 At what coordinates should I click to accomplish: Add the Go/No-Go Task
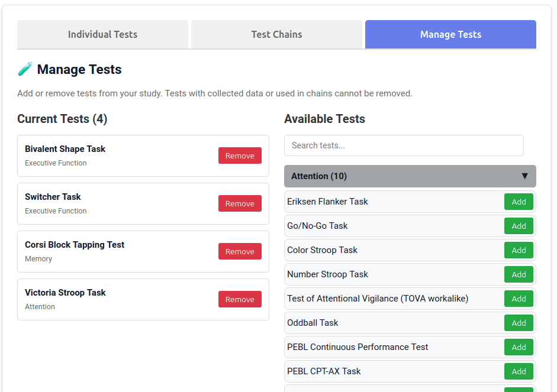(x=519, y=226)
